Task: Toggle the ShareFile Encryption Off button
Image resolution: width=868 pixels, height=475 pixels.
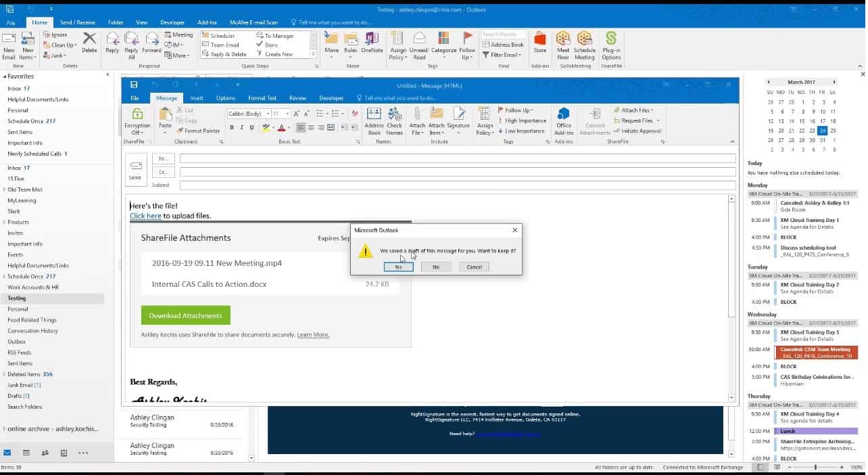Action: (137, 121)
